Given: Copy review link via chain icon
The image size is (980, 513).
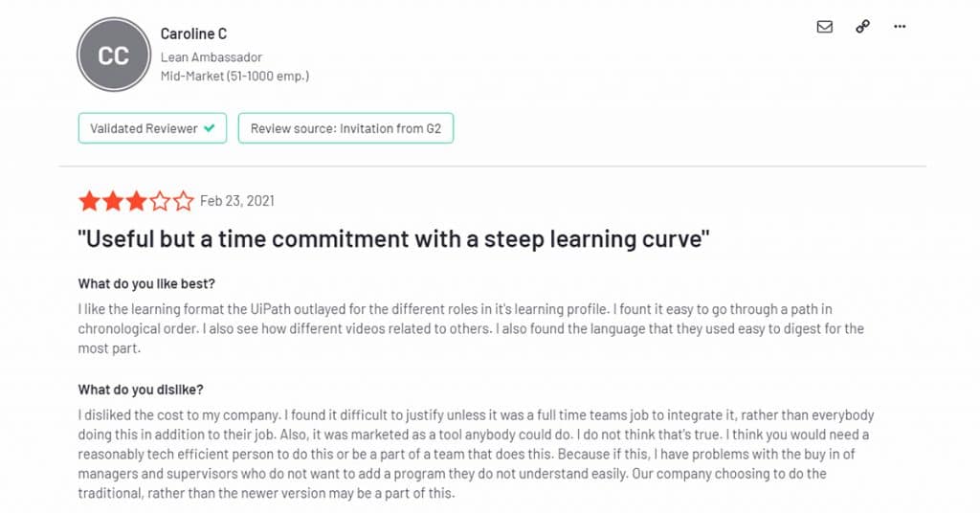Looking at the screenshot, I should click(x=862, y=27).
